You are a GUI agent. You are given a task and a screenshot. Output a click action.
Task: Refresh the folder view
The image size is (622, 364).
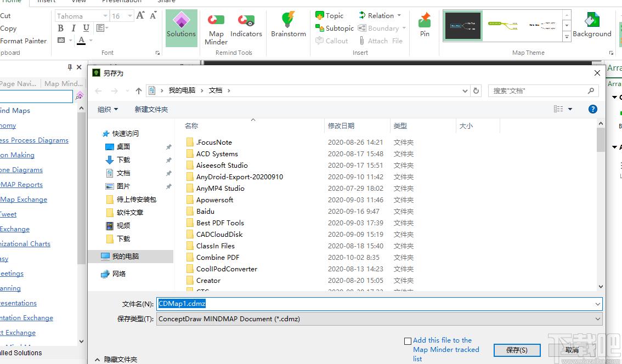pos(476,91)
